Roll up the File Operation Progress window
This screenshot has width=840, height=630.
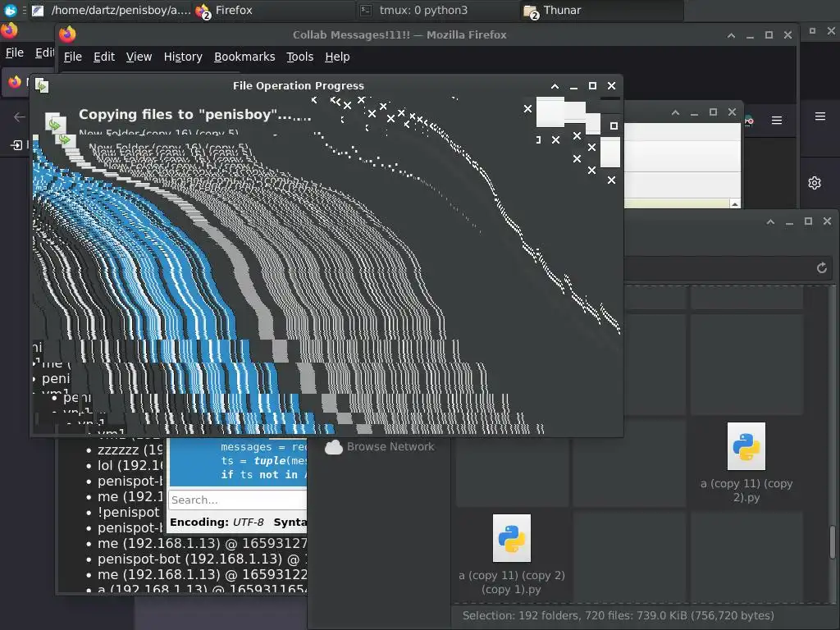point(555,85)
